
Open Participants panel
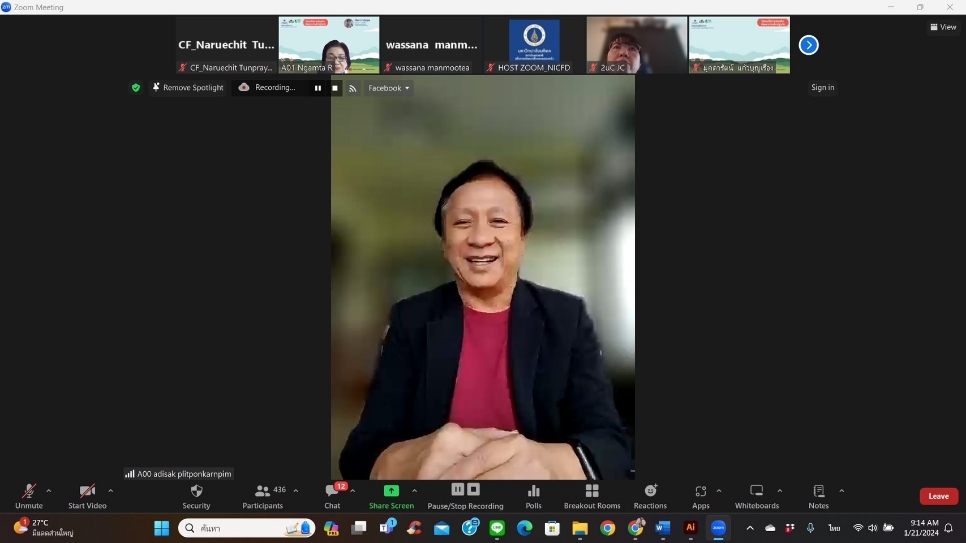262,496
